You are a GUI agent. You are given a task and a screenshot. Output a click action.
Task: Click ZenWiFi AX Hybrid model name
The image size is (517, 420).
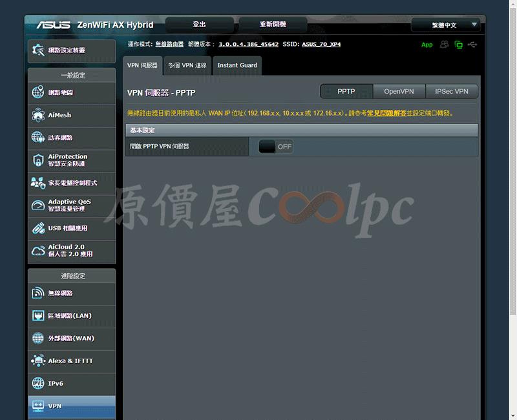pos(115,25)
